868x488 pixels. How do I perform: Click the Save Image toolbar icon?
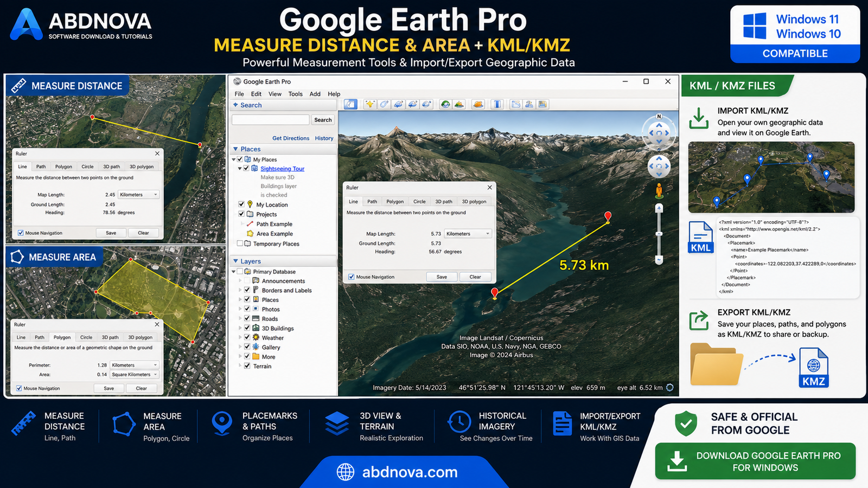[x=542, y=104]
